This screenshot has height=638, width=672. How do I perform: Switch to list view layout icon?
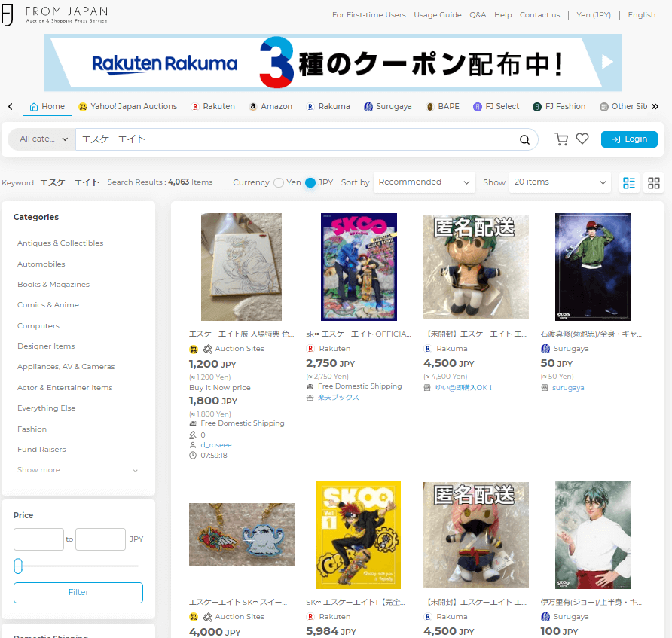629,183
